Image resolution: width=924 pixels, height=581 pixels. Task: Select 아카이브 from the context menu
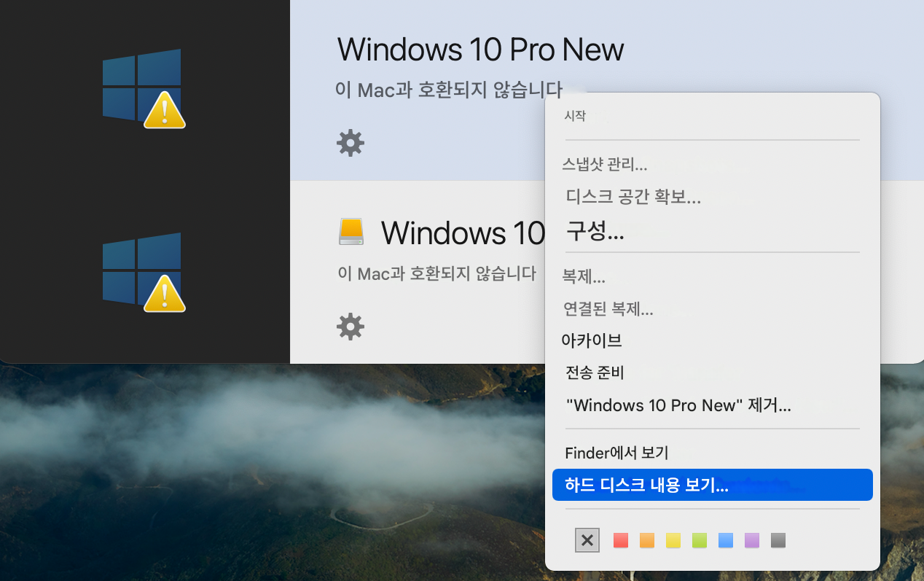[592, 340]
